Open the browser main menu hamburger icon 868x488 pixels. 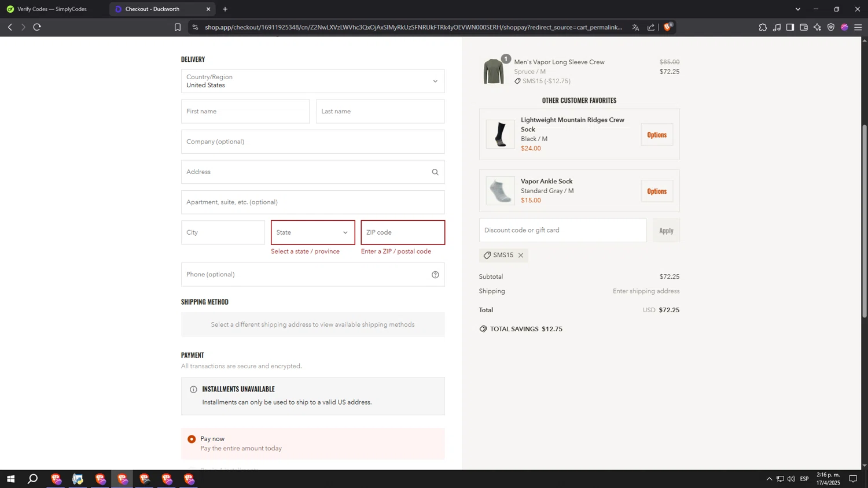pos(858,27)
